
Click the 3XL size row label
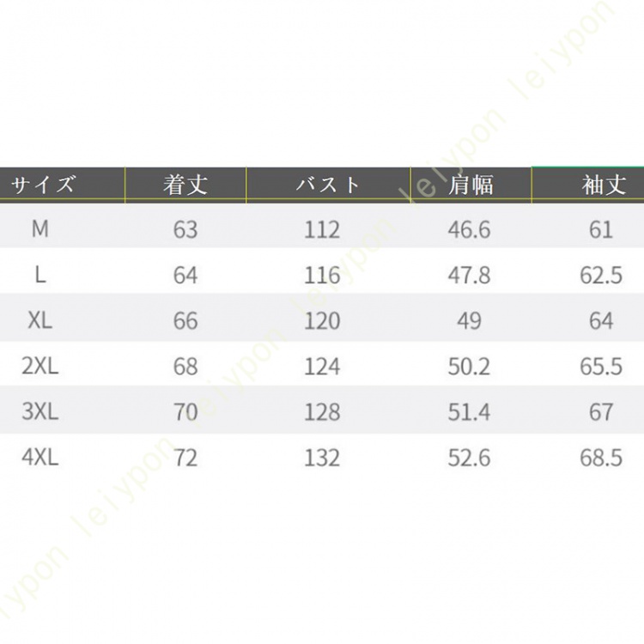tap(40, 411)
